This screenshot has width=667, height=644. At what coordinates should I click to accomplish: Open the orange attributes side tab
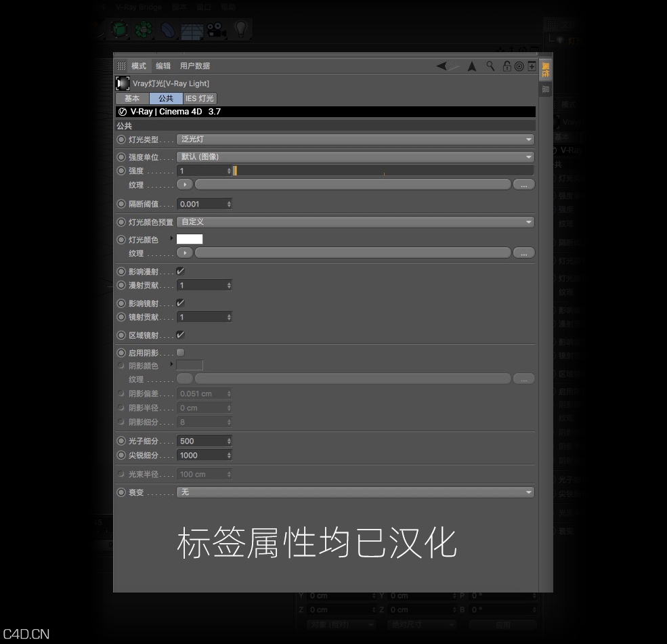tap(546, 70)
